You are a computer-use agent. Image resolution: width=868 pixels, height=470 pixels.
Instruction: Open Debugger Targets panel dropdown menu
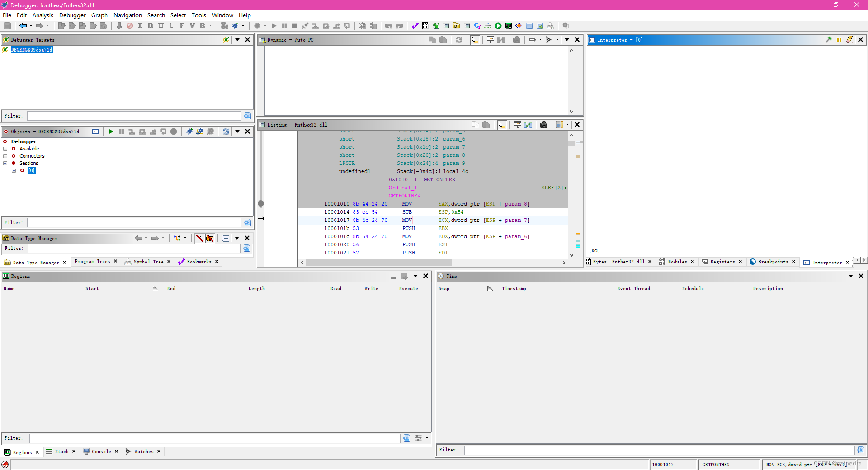[237, 40]
